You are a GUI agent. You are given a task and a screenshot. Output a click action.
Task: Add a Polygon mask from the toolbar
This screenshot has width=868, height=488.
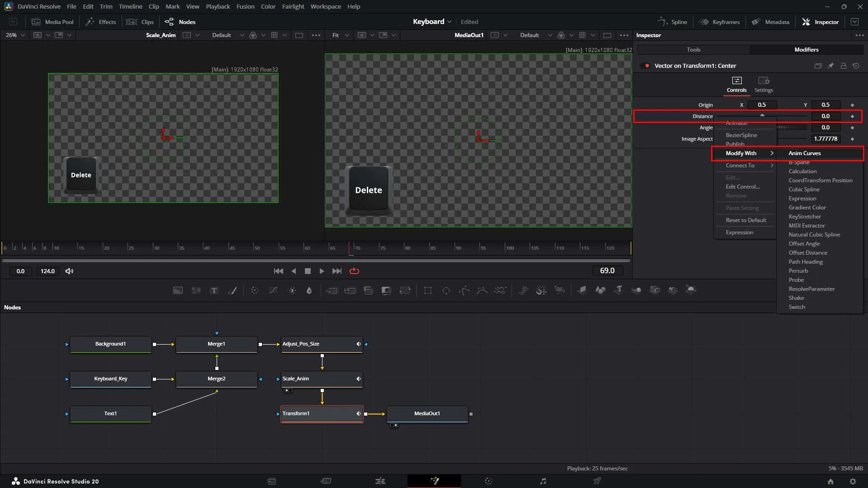point(464,290)
